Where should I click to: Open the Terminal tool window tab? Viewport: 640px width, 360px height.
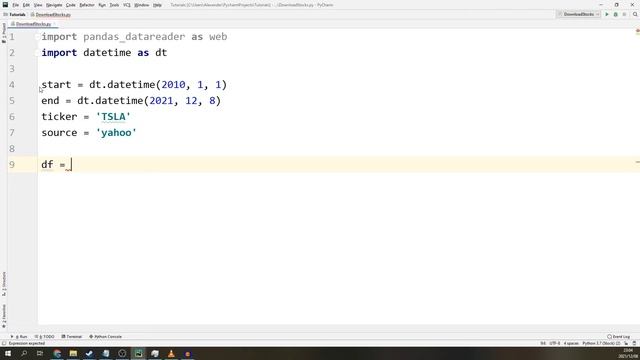pos(72,337)
